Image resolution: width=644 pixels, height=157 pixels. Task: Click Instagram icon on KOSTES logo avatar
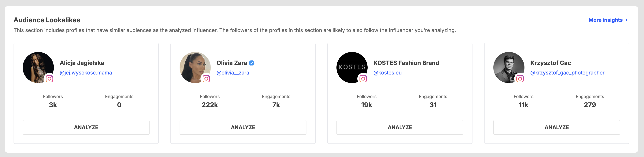click(363, 79)
